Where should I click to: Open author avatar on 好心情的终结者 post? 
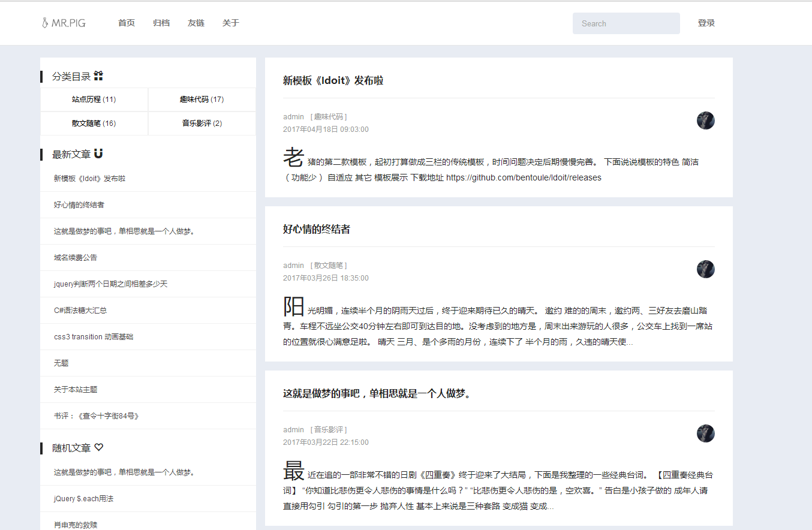point(705,269)
